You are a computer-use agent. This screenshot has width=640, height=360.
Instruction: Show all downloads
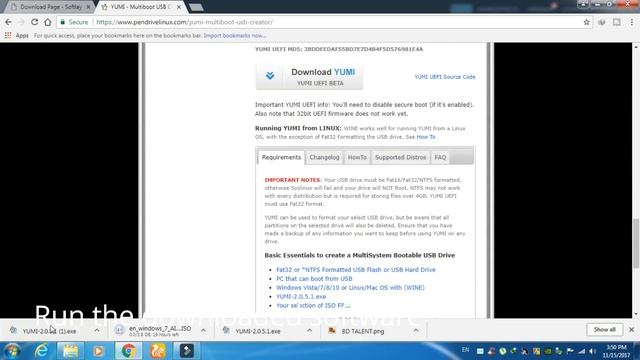pyautogui.click(x=604, y=329)
